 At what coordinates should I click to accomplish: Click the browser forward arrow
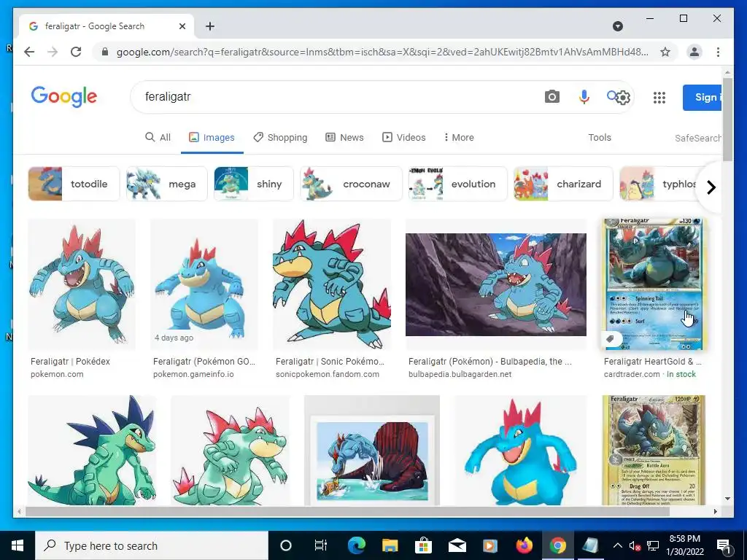pos(53,52)
